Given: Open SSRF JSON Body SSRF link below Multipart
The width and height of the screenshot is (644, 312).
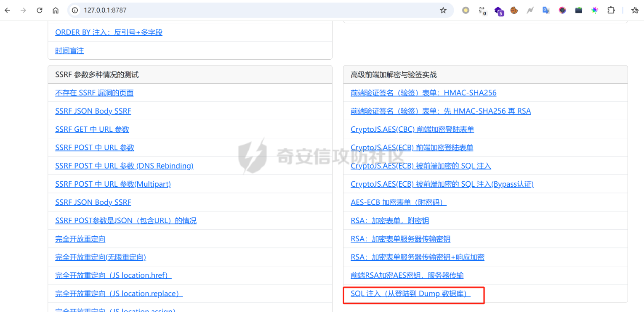Looking at the screenshot, I should 93,202.
